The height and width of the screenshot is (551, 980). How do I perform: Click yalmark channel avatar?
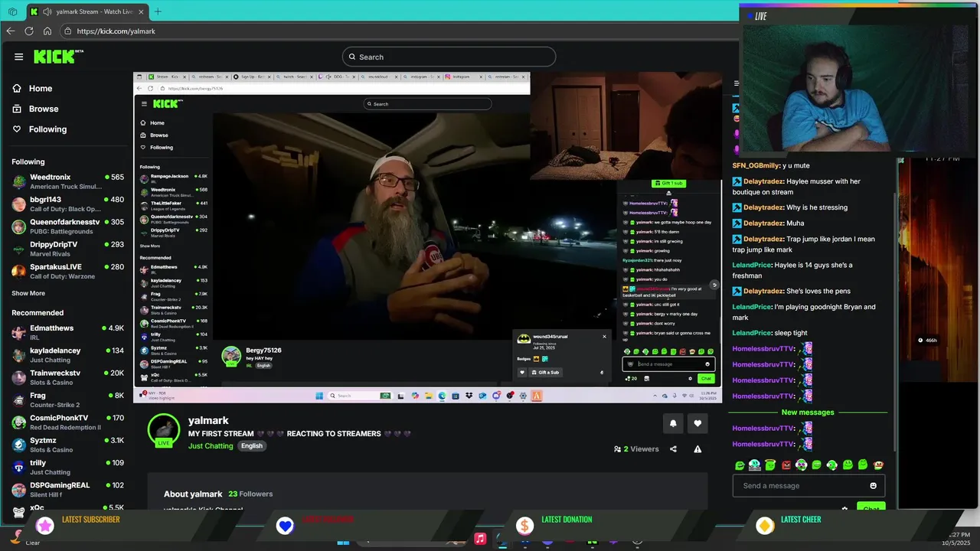164,429
